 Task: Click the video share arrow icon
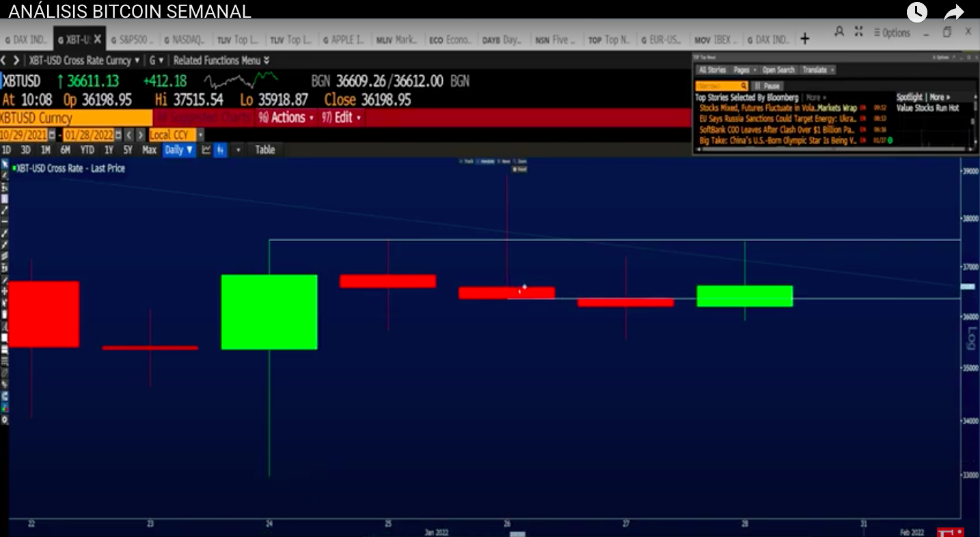953,12
